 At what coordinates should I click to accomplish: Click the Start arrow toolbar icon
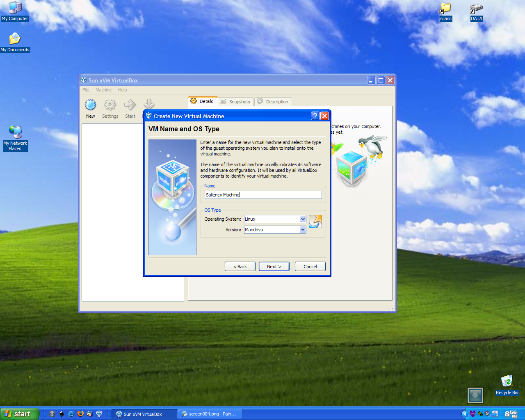click(130, 105)
